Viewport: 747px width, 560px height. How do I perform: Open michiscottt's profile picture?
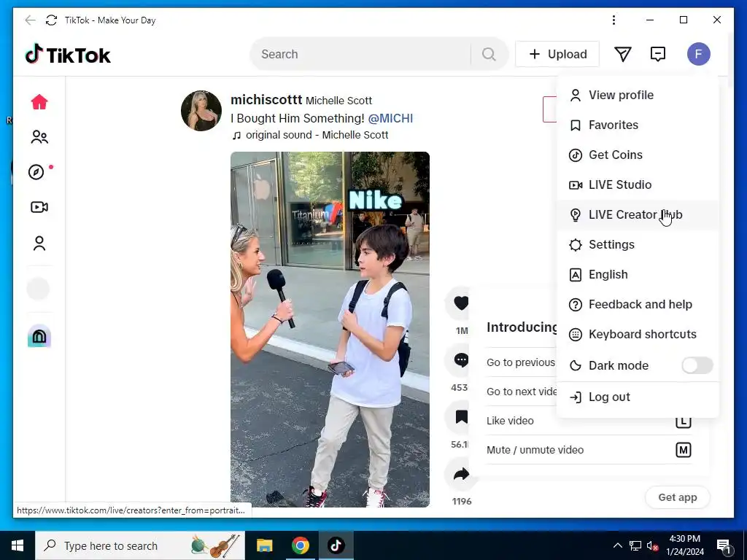tap(201, 111)
